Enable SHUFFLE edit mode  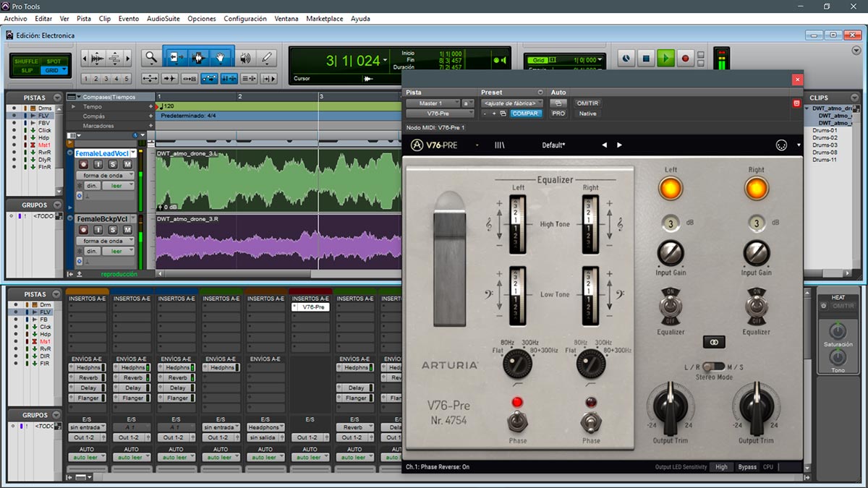tap(27, 61)
